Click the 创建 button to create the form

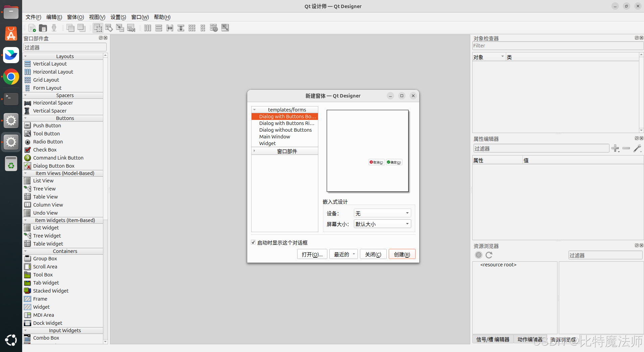pyautogui.click(x=401, y=254)
